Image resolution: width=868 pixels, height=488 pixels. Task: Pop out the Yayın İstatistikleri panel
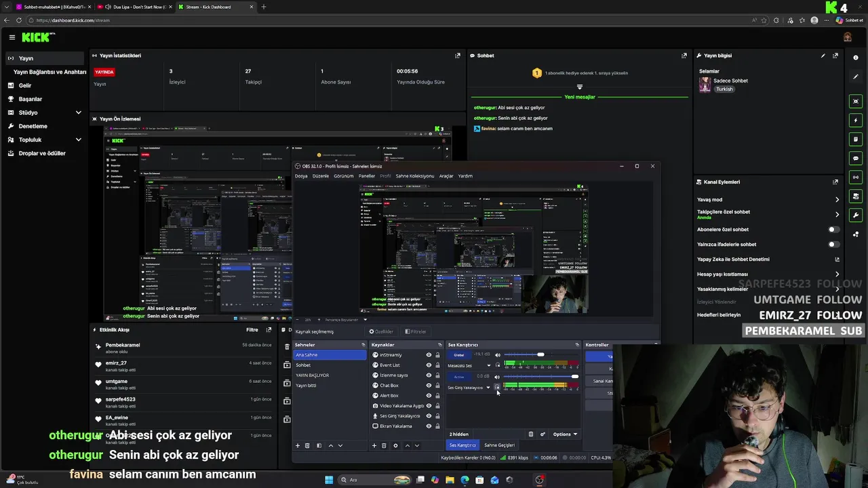[458, 56]
